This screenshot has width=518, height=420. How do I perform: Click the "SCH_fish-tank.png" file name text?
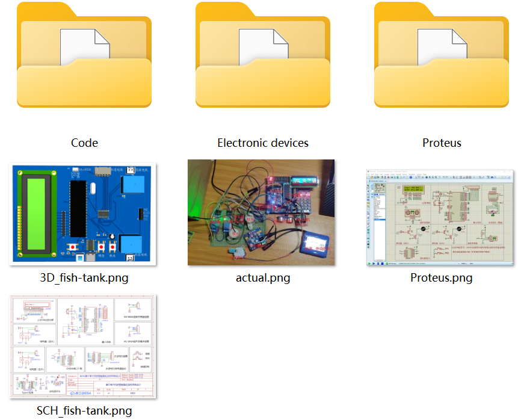84,412
